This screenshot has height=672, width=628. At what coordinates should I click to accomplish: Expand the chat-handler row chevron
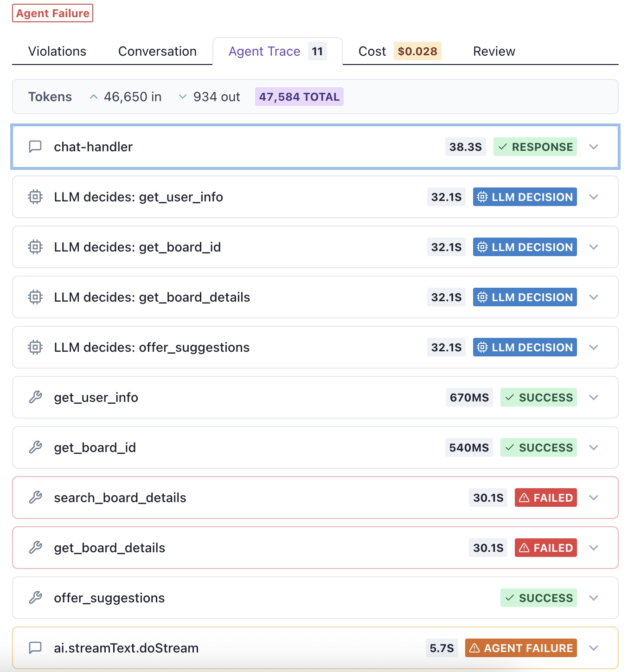coord(594,147)
